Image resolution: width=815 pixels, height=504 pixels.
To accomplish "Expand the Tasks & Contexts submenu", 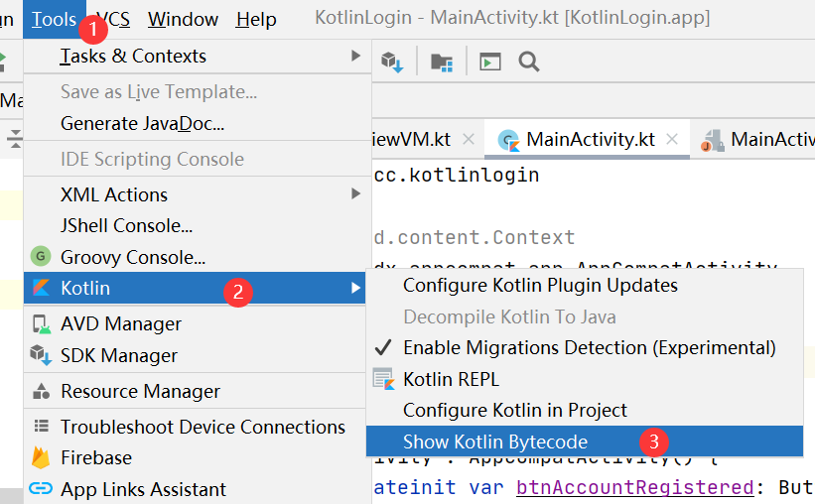I will [x=198, y=57].
